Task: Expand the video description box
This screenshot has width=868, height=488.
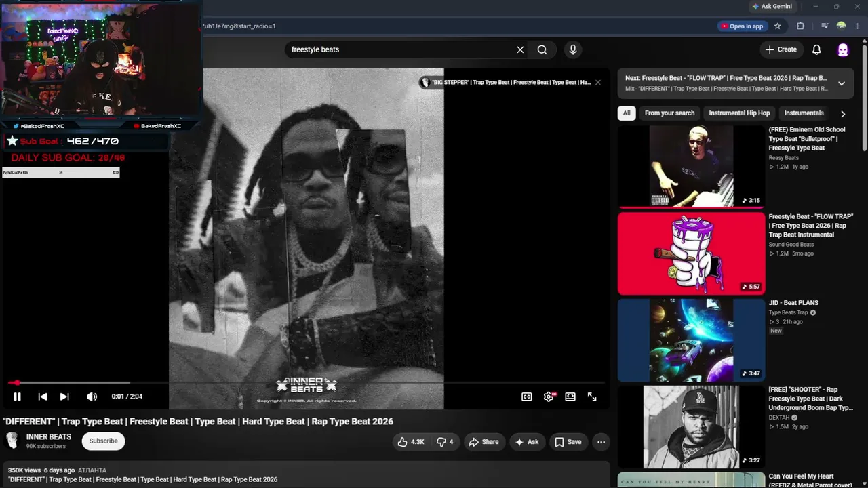Action: (x=305, y=475)
